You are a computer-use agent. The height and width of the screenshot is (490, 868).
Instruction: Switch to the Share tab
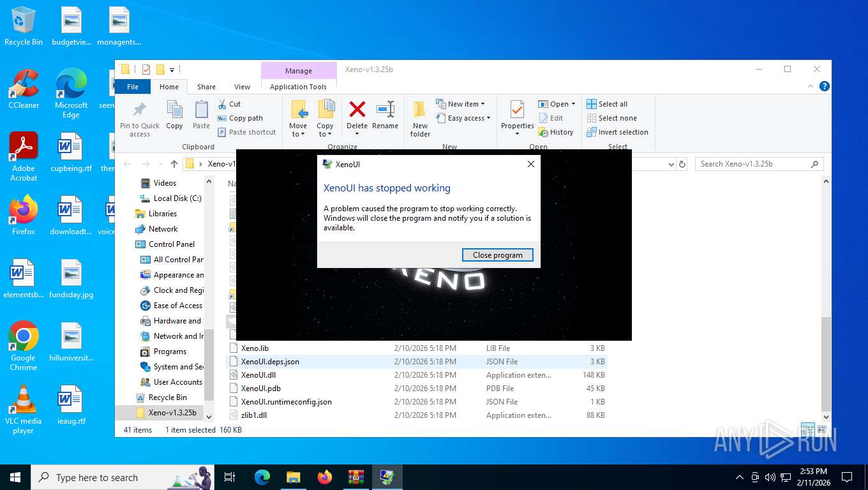(x=206, y=87)
